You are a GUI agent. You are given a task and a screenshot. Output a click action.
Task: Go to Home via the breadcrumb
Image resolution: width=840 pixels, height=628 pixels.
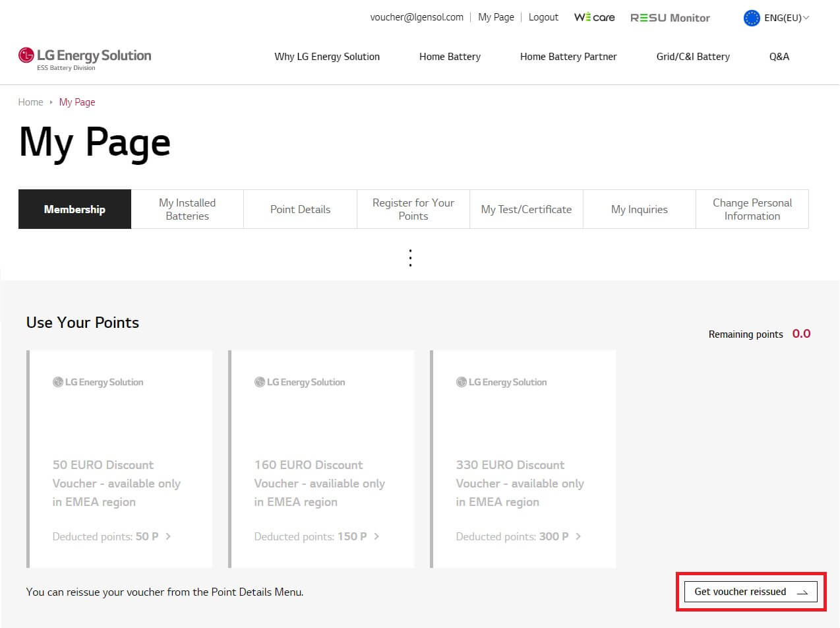[x=30, y=102]
